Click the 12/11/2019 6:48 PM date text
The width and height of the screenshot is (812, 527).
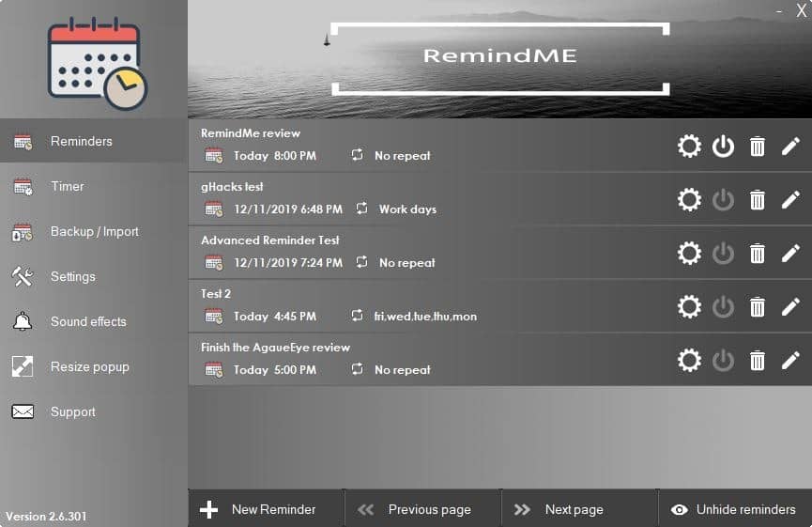coord(288,209)
